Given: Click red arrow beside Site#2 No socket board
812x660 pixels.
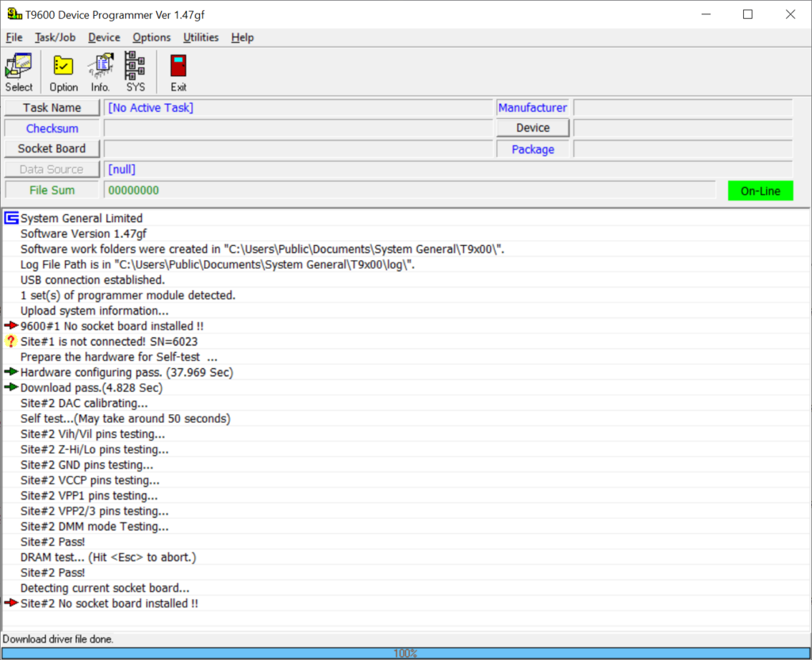Looking at the screenshot, I should pyautogui.click(x=11, y=603).
